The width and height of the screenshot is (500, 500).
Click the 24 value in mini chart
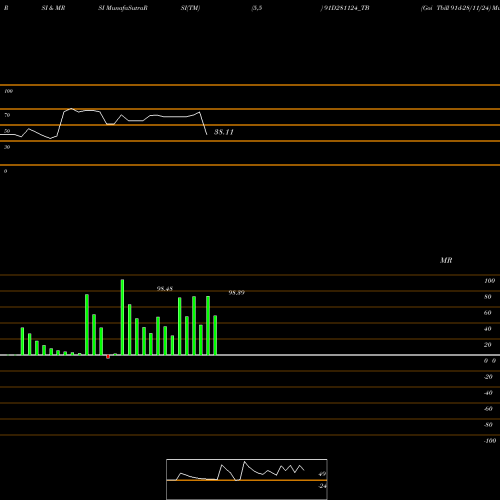[322, 486]
